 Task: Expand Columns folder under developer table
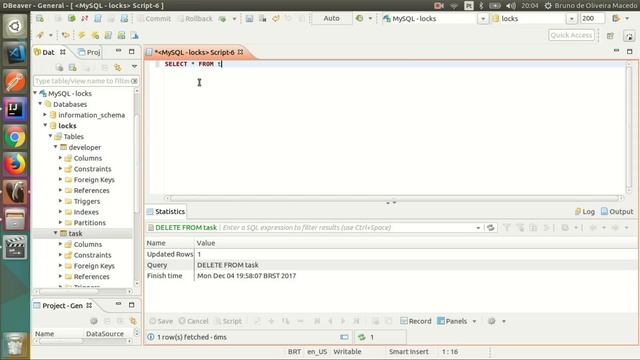click(60, 158)
